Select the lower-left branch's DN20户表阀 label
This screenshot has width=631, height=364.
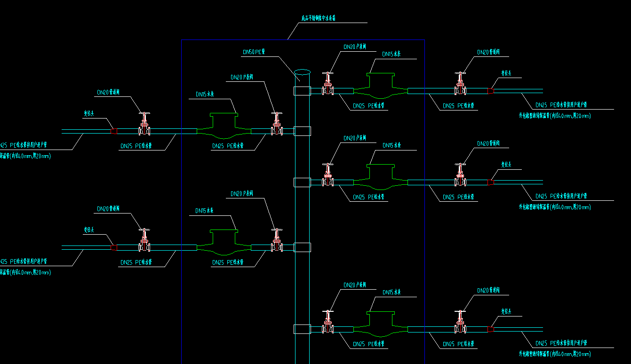[242, 194]
